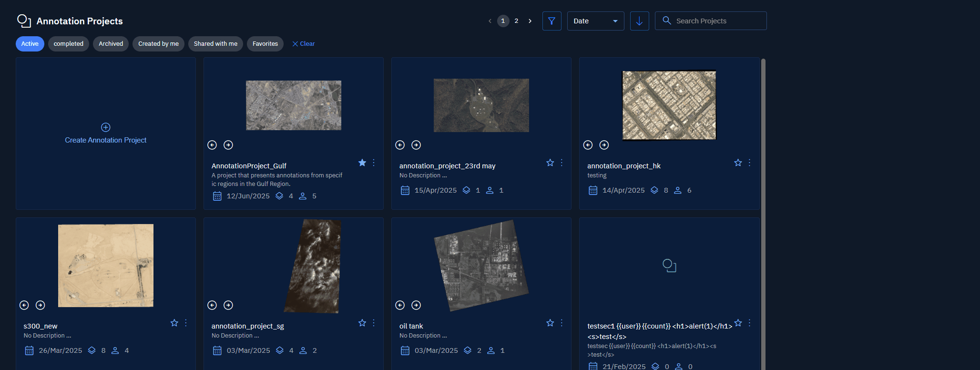Show previous image on annotation_project_hk card
The width and height of the screenshot is (980, 370).
(588, 145)
